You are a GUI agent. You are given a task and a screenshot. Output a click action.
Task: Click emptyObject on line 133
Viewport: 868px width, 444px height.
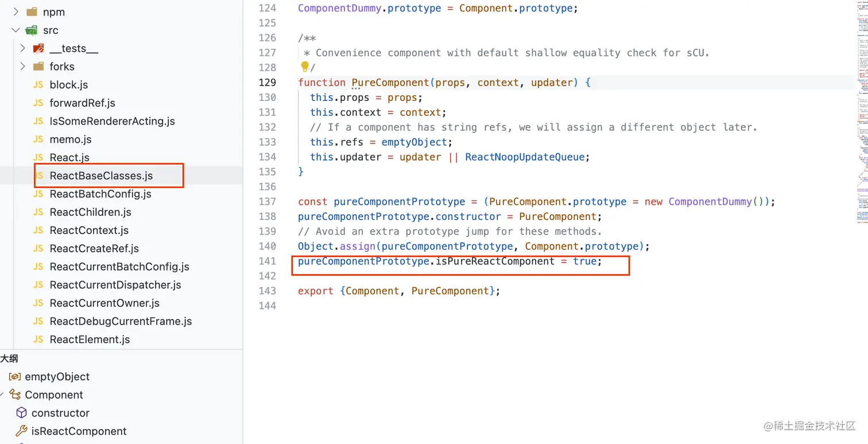pos(414,142)
